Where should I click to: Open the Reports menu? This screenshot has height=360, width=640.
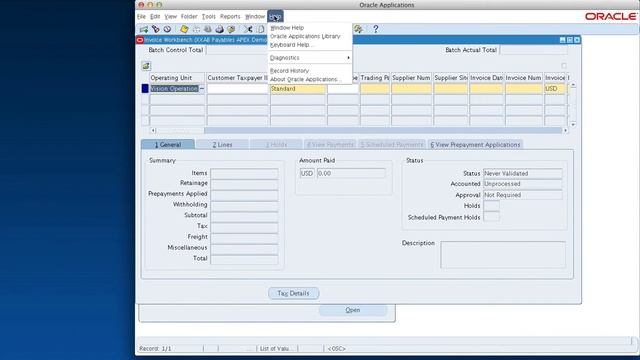pyautogui.click(x=230, y=17)
